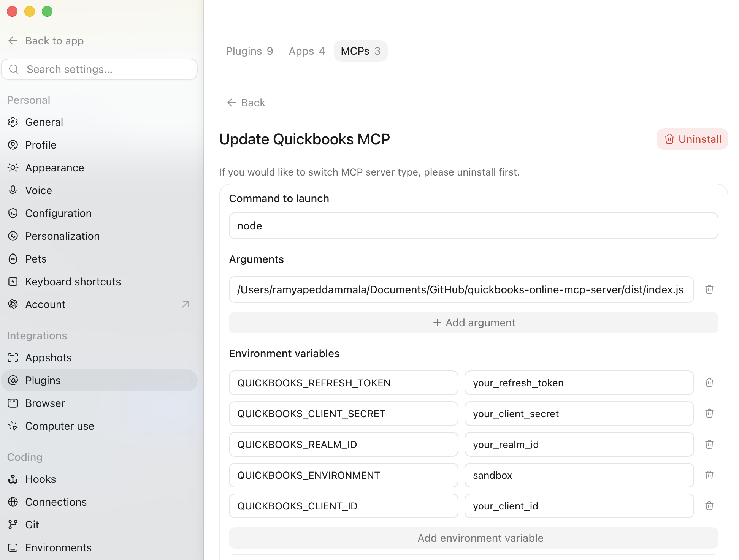Edit the your_realm_id value field
The height and width of the screenshot is (560, 739).
click(x=579, y=444)
